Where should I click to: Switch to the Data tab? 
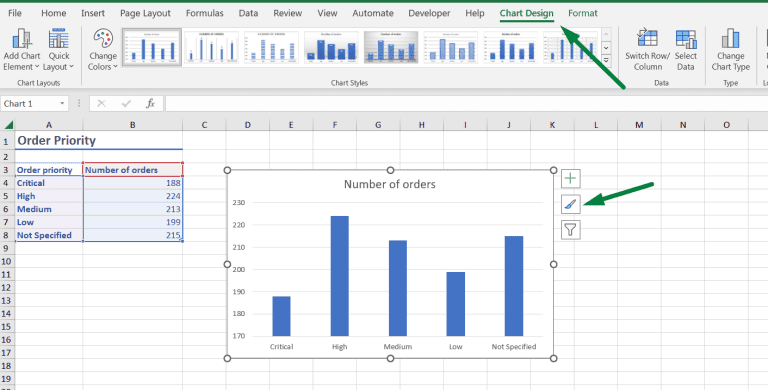coord(248,13)
